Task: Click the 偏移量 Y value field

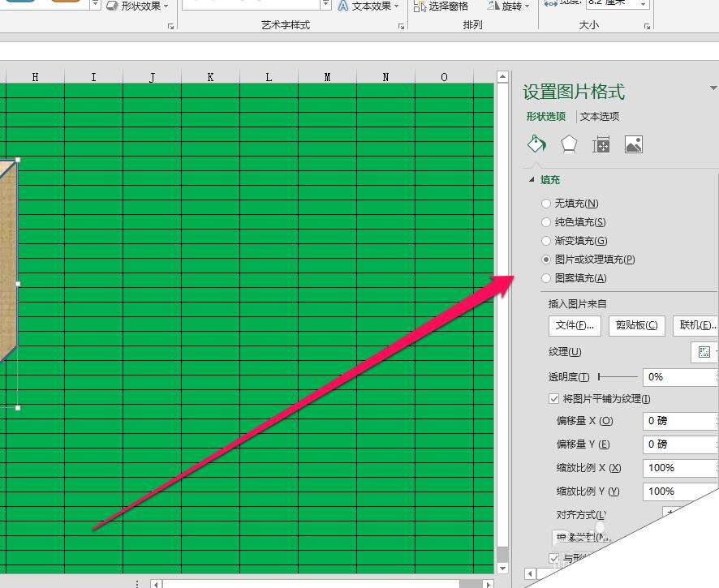Action: 679,444
